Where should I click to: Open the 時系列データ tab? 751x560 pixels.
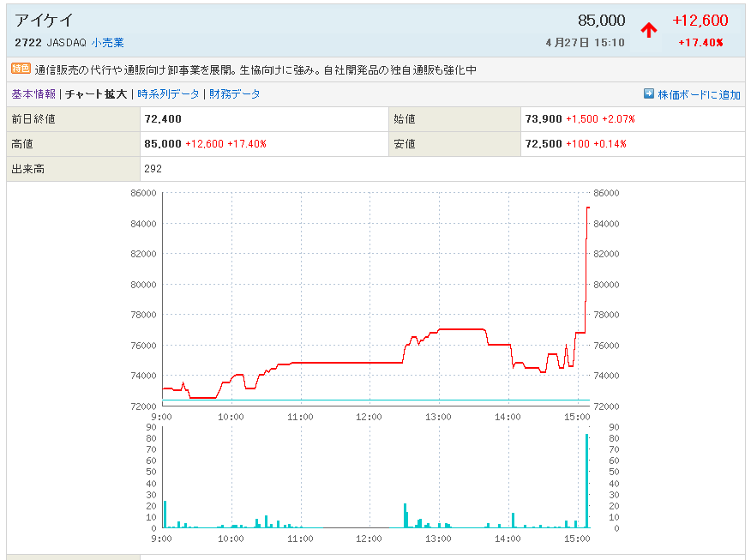pyautogui.click(x=168, y=94)
